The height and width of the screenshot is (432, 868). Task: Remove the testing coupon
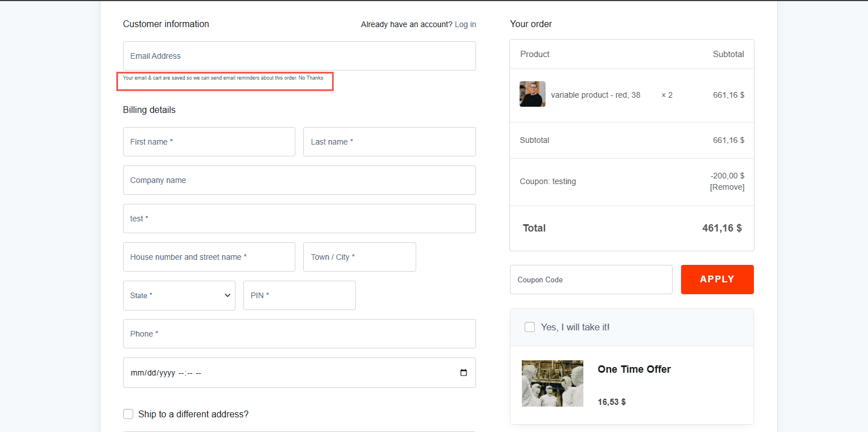[x=727, y=187]
